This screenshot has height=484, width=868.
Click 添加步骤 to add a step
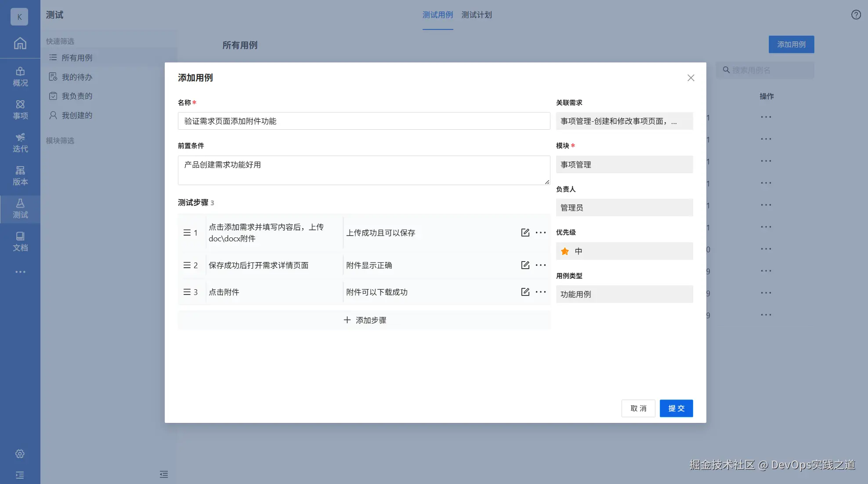(x=364, y=320)
